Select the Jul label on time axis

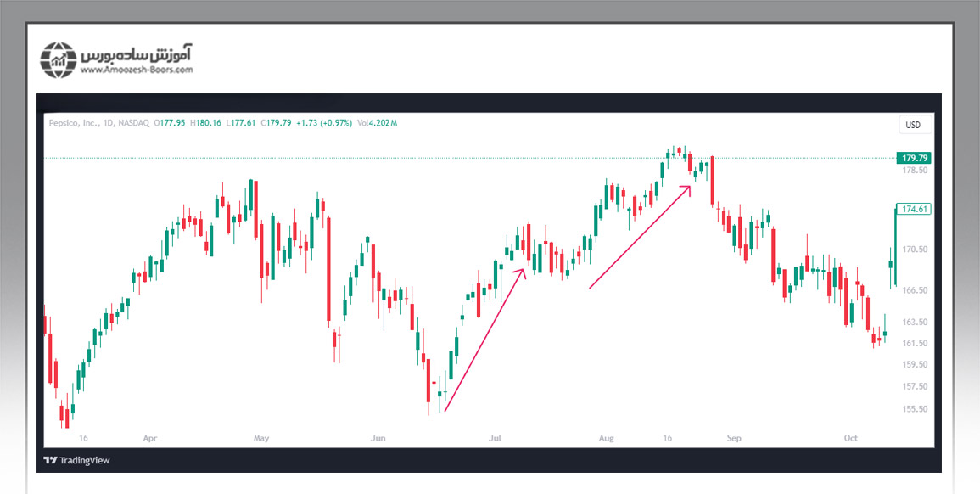click(x=495, y=439)
